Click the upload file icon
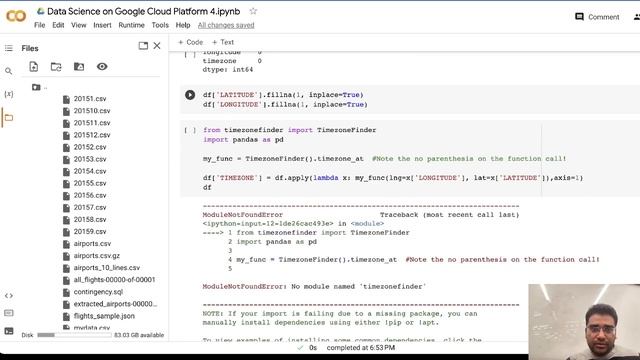The image size is (640, 360). [x=34, y=67]
